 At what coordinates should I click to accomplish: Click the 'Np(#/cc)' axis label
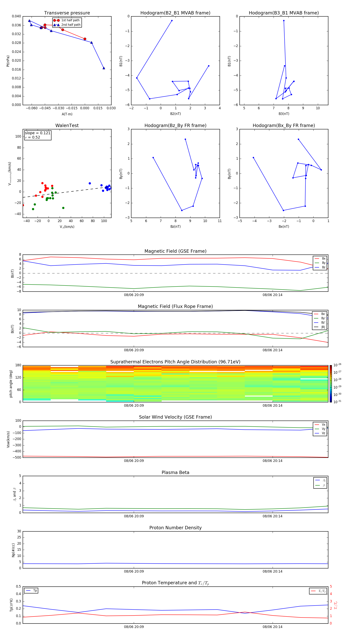point(13,550)
